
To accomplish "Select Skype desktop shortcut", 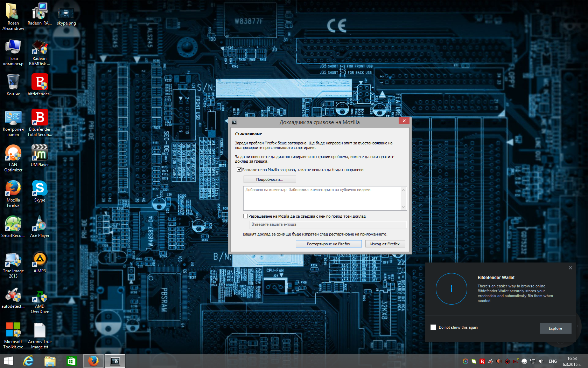I will click(40, 191).
